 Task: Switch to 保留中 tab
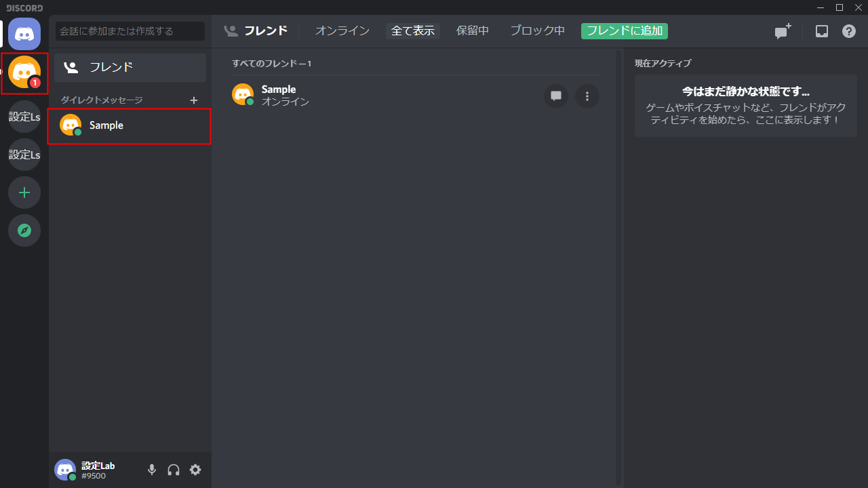(473, 31)
